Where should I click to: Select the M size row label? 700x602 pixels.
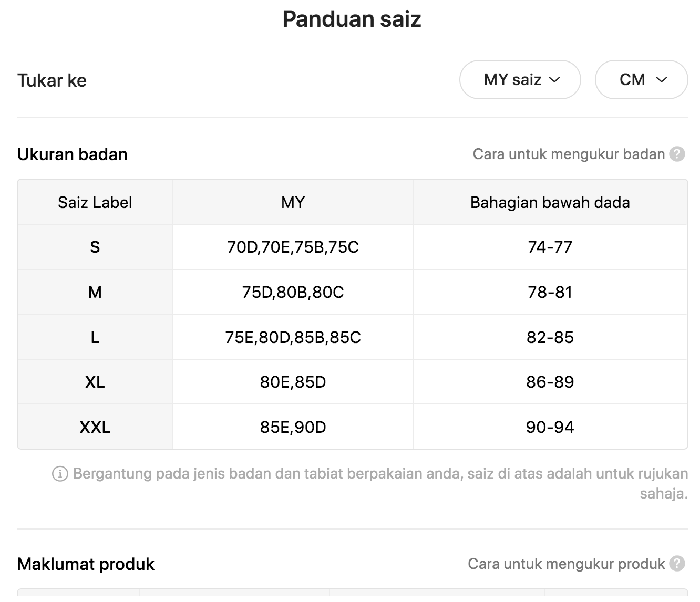[95, 292]
